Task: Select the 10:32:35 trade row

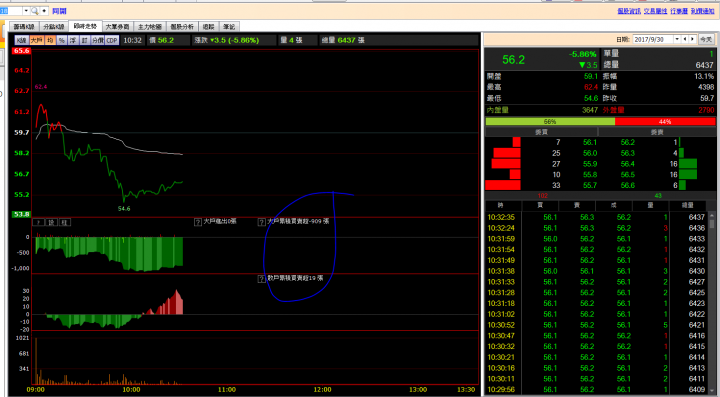Action: 596,217
